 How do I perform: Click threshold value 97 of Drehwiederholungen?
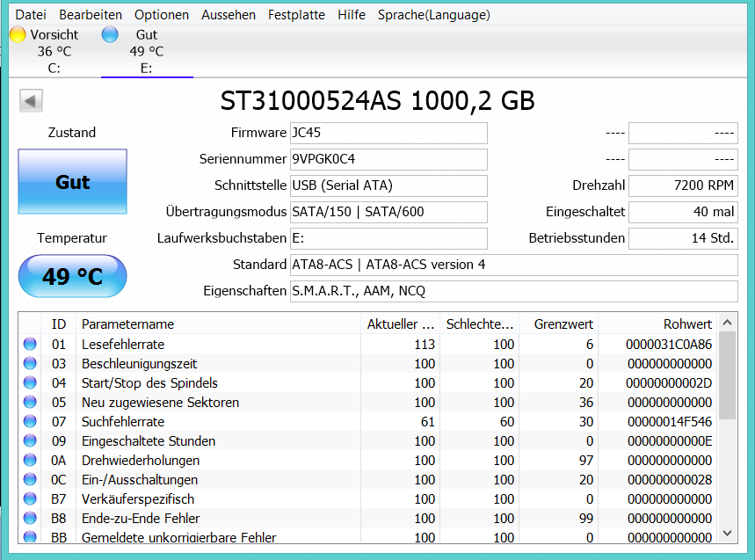pyautogui.click(x=586, y=461)
